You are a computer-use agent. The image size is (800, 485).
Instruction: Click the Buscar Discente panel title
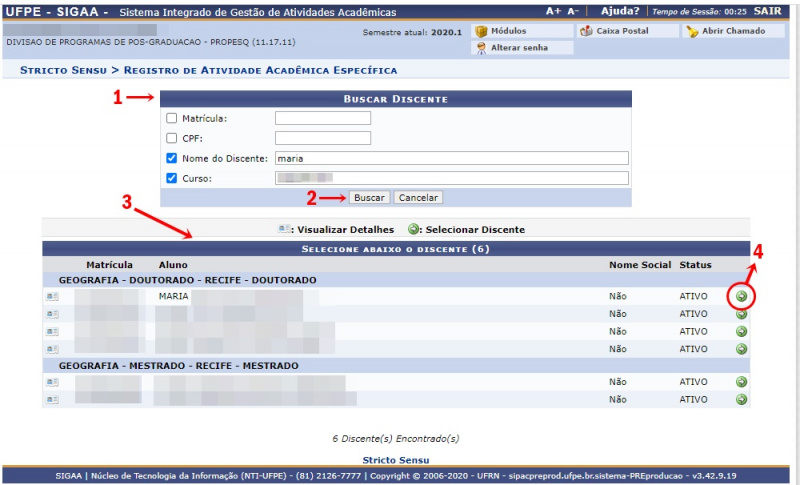(395, 99)
